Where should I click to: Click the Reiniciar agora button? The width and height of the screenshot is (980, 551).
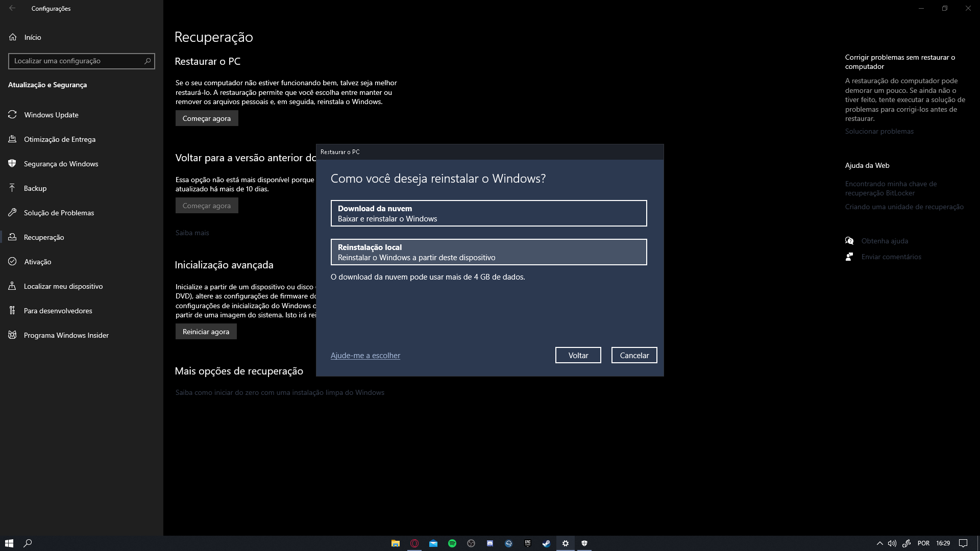pos(206,332)
